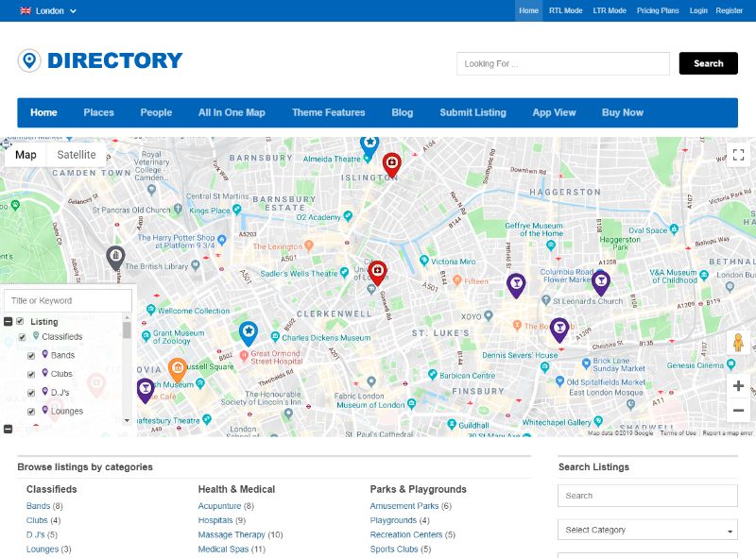This screenshot has width=756, height=558.
Task: Click the red medical marker in Islington
Action: tap(392, 164)
